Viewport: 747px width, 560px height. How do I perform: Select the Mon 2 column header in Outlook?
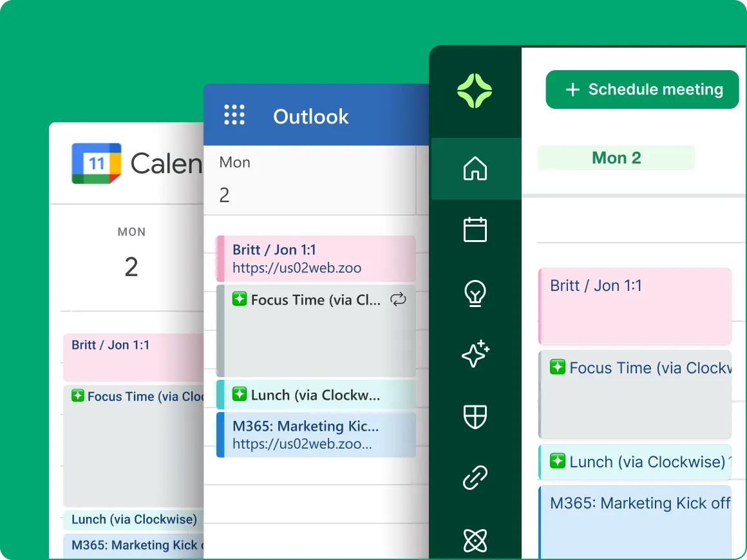pyautogui.click(x=310, y=180)
